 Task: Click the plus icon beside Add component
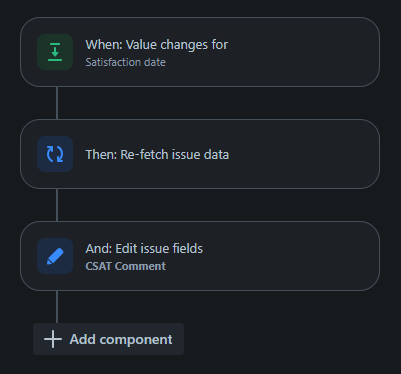coord(53,339)
